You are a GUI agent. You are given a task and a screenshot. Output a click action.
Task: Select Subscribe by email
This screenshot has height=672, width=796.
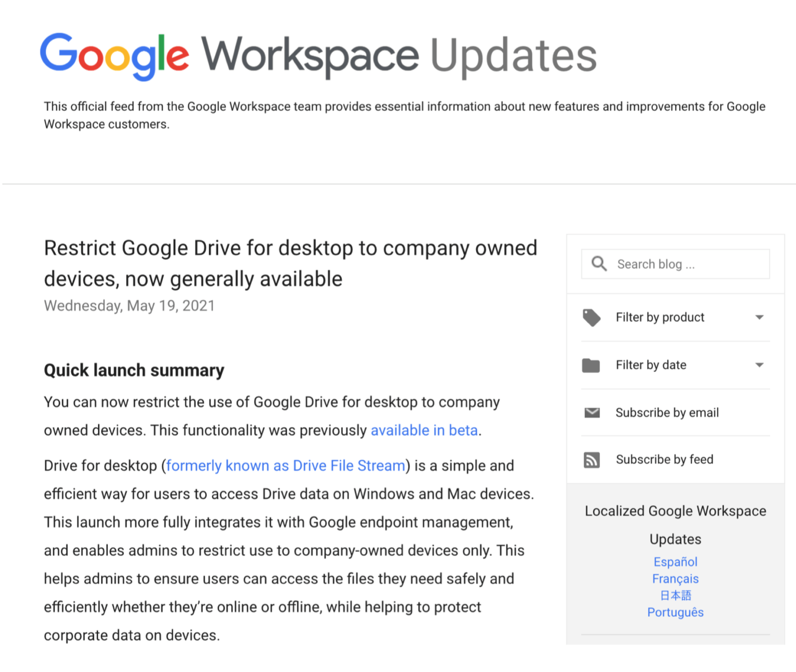click(x=667, y=412)
